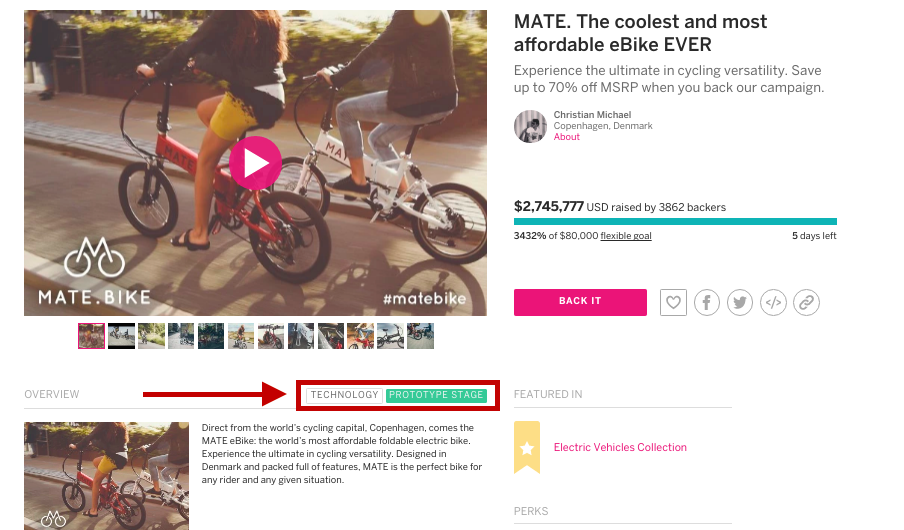Select the TECHNOLOGY category tag
Screen dimensions: 904x530
[x=344, y=395]
